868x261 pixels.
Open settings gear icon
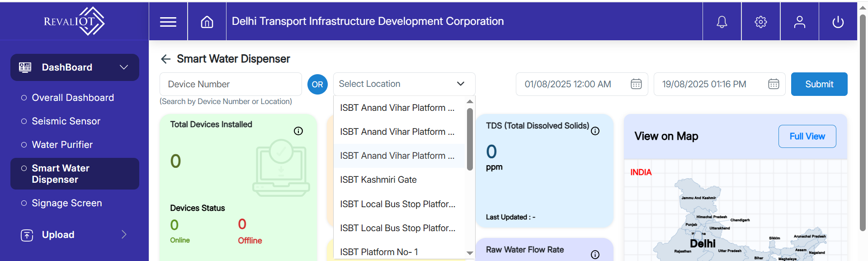pos(761,22)
